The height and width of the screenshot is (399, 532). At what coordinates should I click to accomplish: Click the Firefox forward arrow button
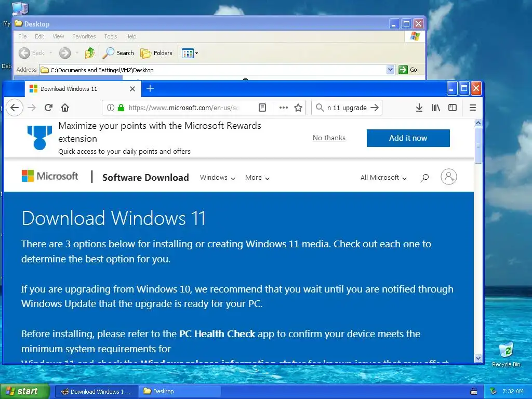32,108
